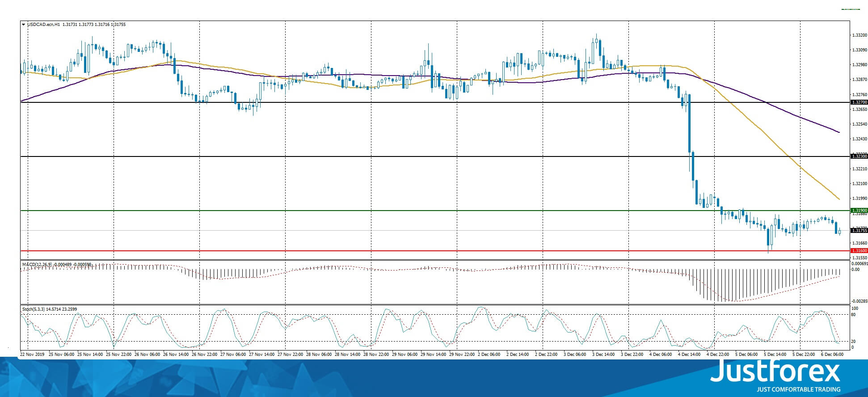Click the 22 Nov 2019 date label

(33, 354)
